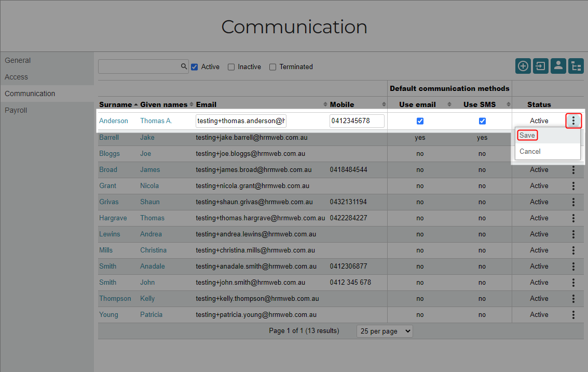Open the three-dot menu for Christina Mills

(x=573, y=250)
